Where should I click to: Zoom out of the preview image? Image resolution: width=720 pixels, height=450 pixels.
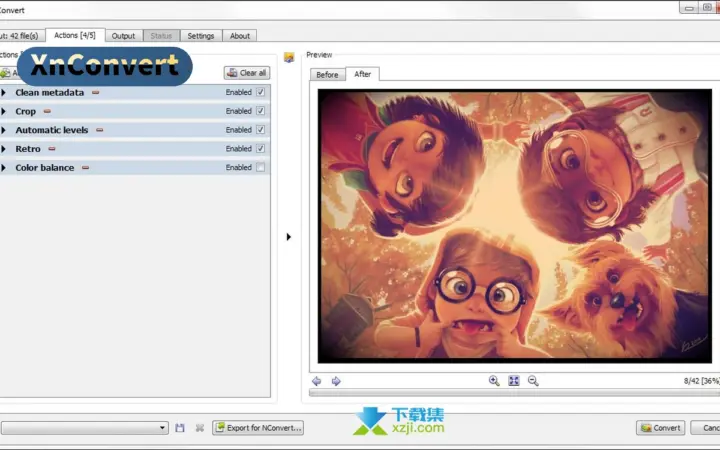pyautogui.click(x=533, y=381)
